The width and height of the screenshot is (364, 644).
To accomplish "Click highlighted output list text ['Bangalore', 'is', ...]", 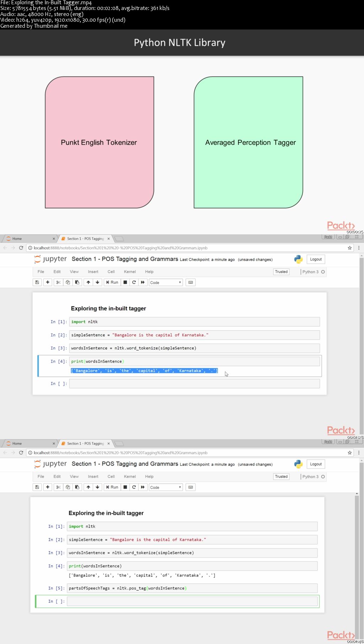I will pos(144,371).
